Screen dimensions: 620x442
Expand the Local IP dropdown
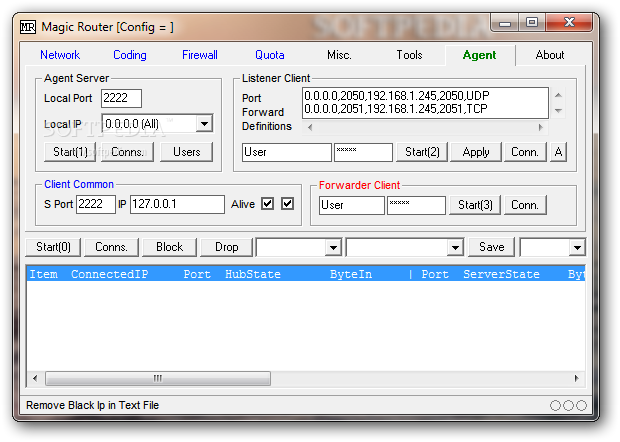pyautogui.click(x=204, y=124)
